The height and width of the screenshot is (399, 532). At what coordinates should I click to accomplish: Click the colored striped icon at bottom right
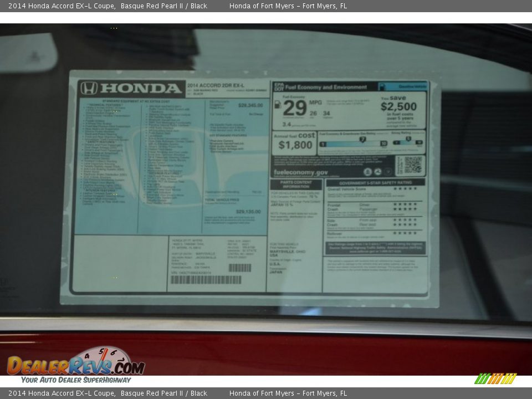click(x=495, y=378)
